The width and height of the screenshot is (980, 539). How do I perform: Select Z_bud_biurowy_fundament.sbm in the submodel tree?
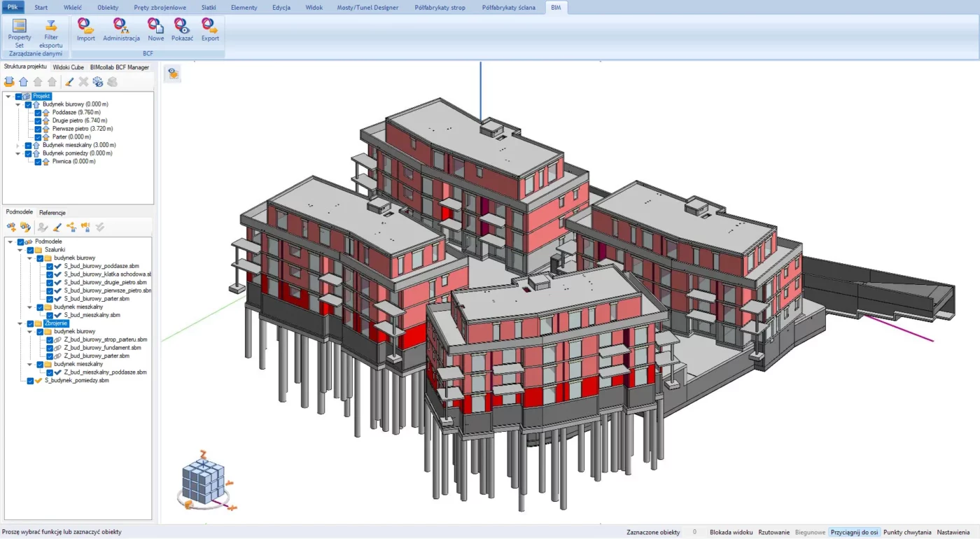[102, 348]
